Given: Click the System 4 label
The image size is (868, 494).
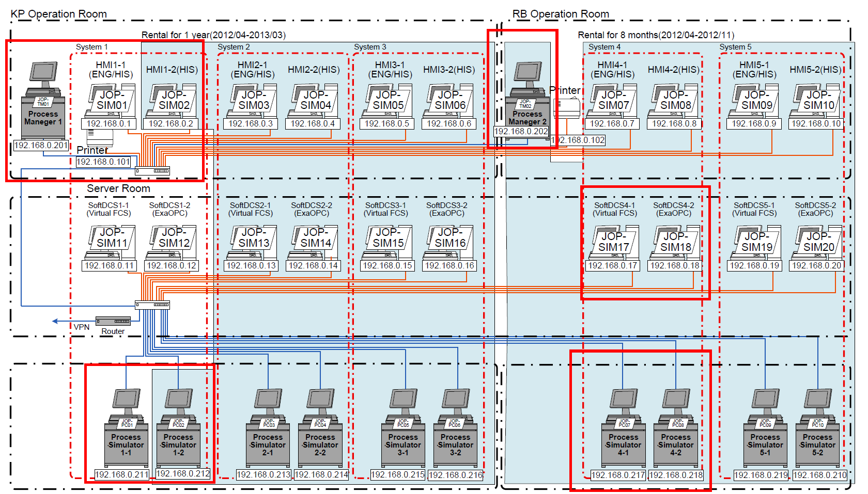Looking at the screenshot, I should pos(605,47).
